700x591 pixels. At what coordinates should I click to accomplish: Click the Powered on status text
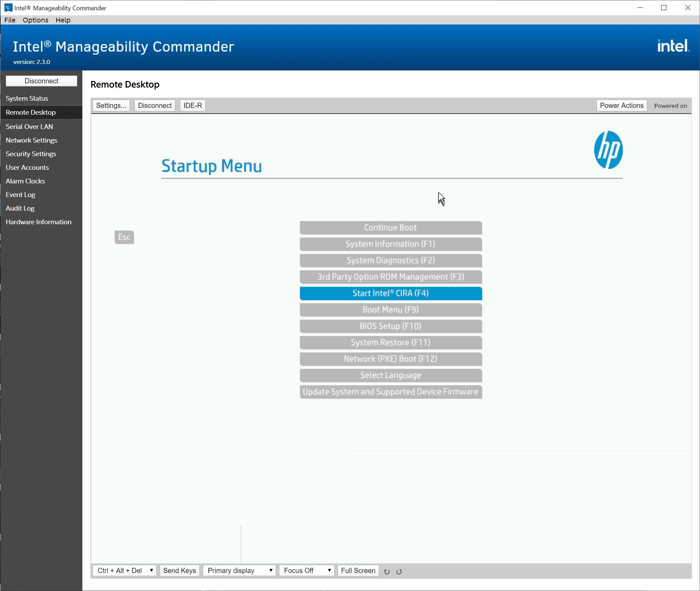click(x=670, y=106)
